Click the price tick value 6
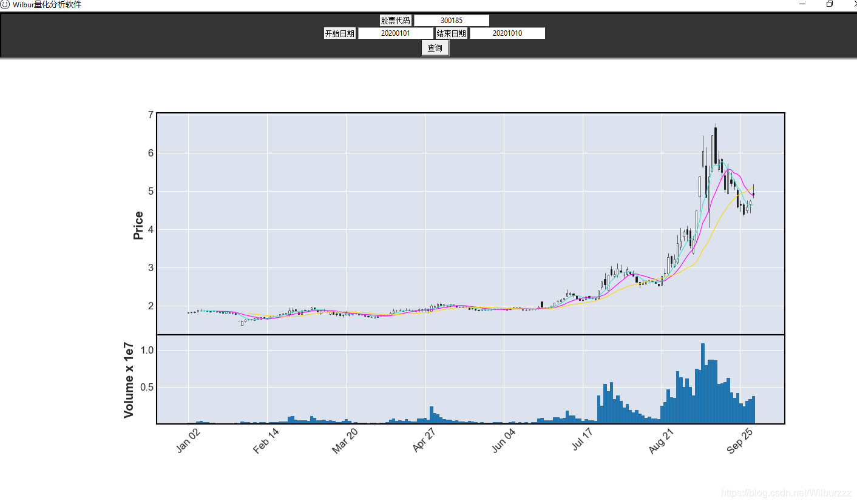This screenshot has width=857, height=504. tap(150, 153)
